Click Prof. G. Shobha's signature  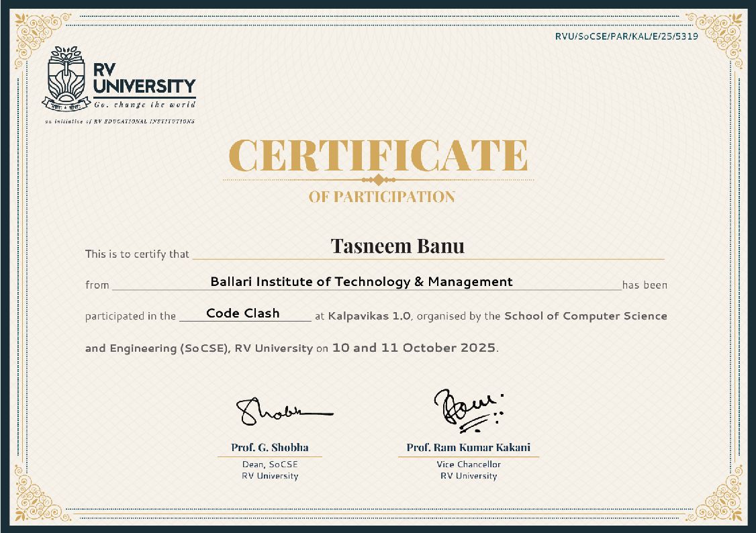click(x=283, y=411)
